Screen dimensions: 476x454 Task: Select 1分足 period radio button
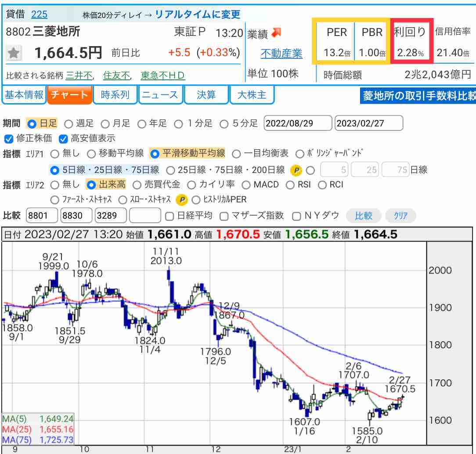[x=178, y=124]
